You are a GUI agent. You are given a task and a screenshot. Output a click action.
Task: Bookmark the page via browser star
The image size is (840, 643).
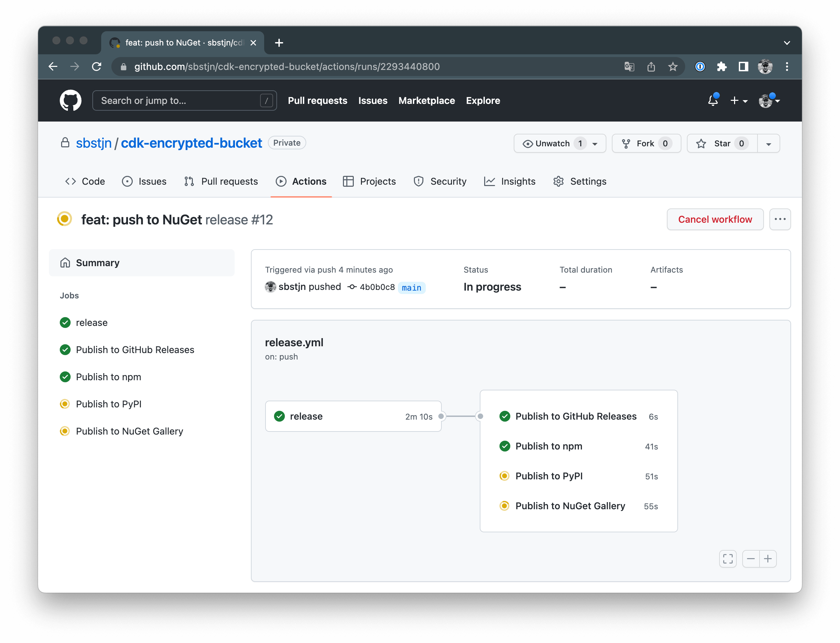click(x=673, y=66)
